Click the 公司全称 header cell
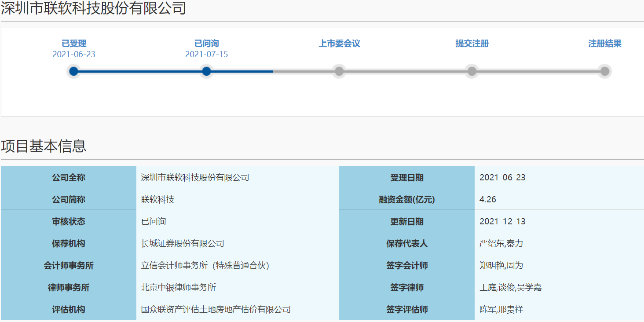Screen dimensions: 644x322 click(x=69, y=177)
